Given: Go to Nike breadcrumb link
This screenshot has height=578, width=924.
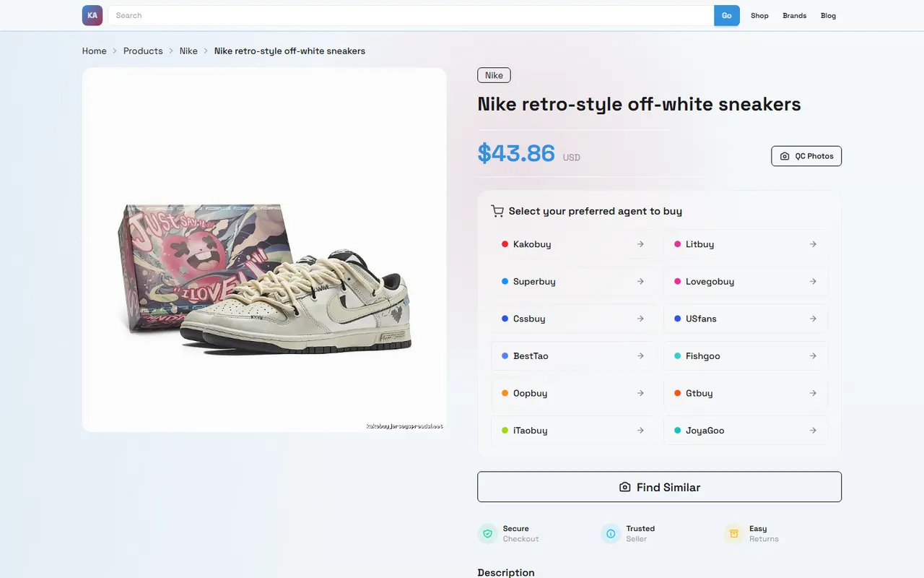Looking at the screenshot, I should click(x=188, y=51).
